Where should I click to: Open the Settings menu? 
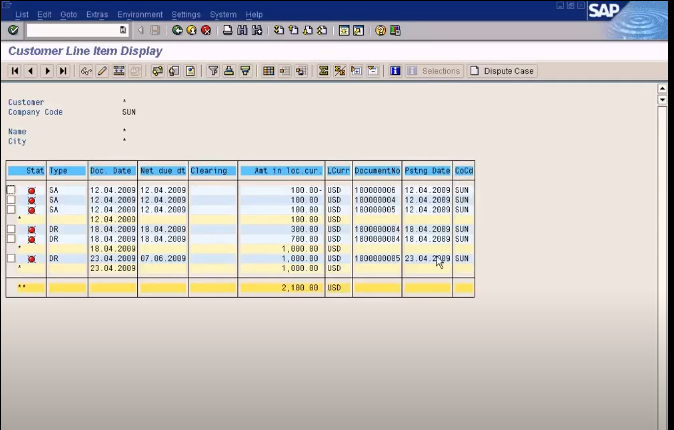click(x=186, y=15)
